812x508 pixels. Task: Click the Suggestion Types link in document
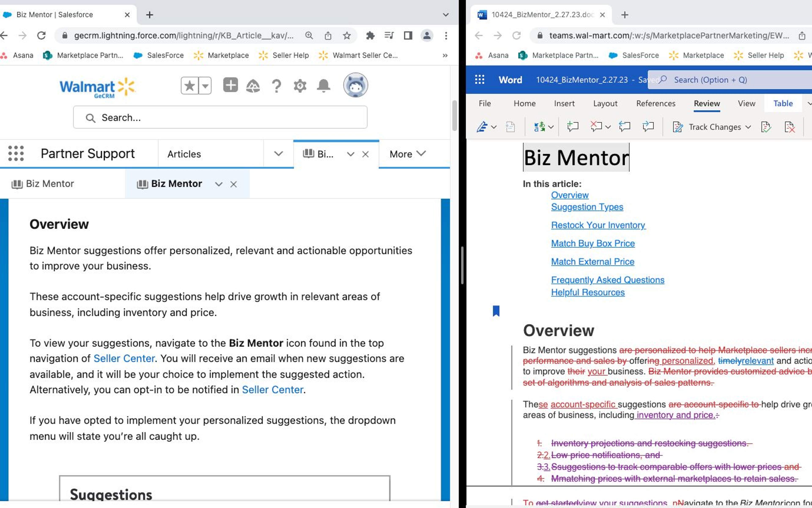pyautogui.click(x=587, y=207)
